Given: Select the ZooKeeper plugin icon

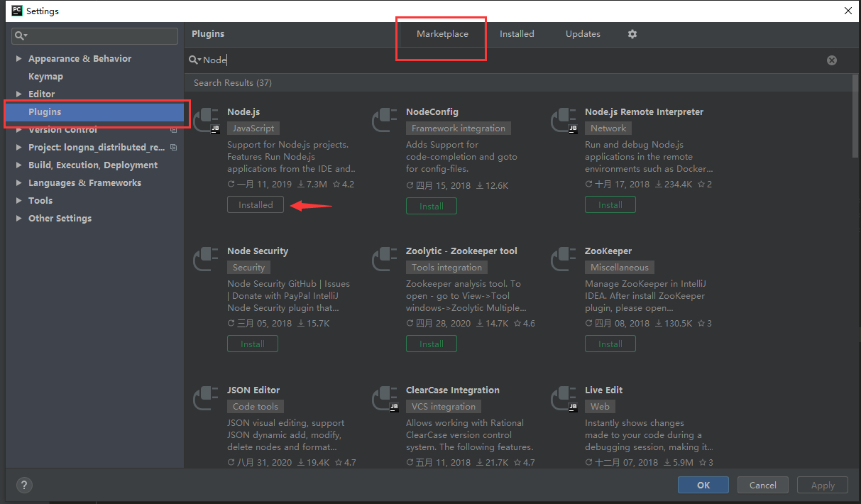Looking at the screenshot, I should click(564, 259).
